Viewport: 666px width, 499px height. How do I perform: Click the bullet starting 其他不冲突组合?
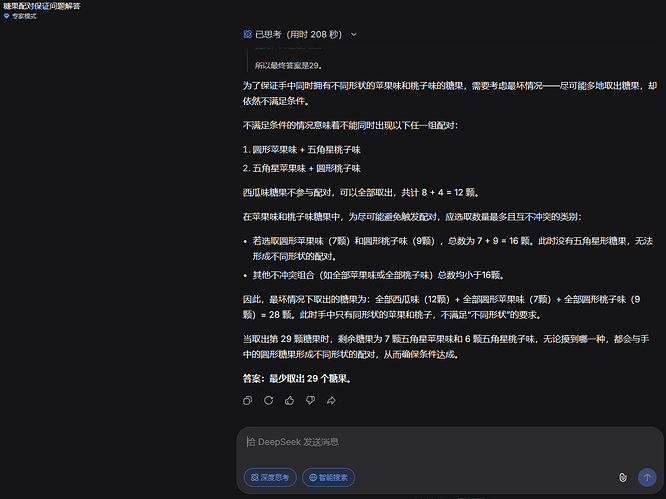click(378, 275)
